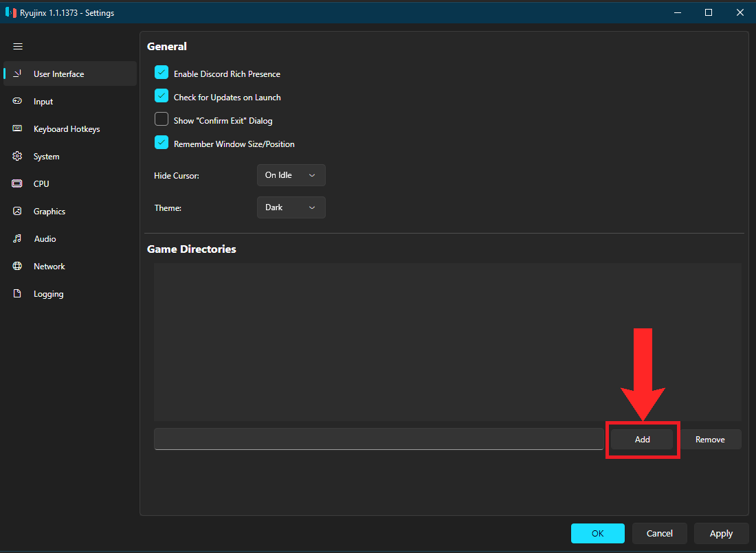756x553 pixels.
Task: Add a game directory
Action: coord(642,439)
